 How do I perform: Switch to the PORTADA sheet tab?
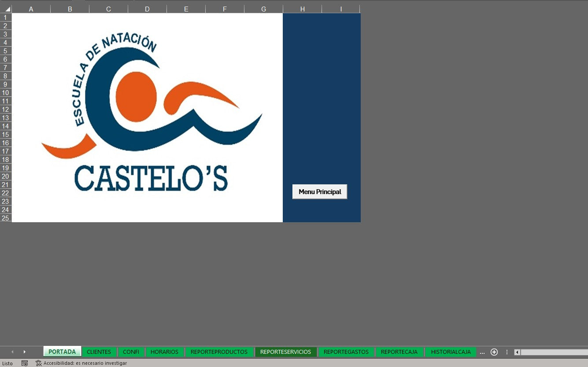coord(62,352)
